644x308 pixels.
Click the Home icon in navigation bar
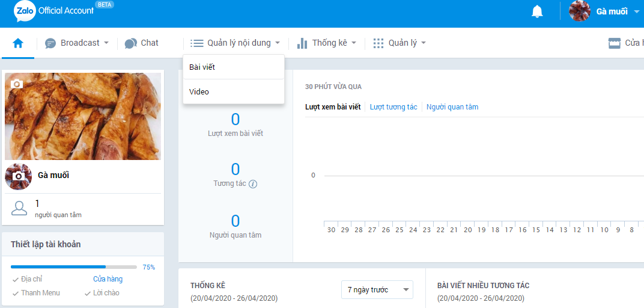[18, 43]
